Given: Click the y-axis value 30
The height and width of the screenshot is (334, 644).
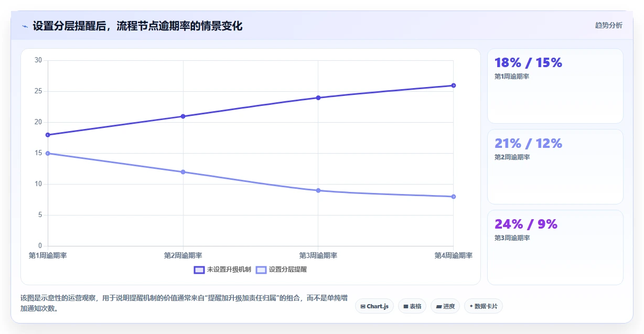Looking at the screenshot, I should pyautogui.click(x=38, y=60).
